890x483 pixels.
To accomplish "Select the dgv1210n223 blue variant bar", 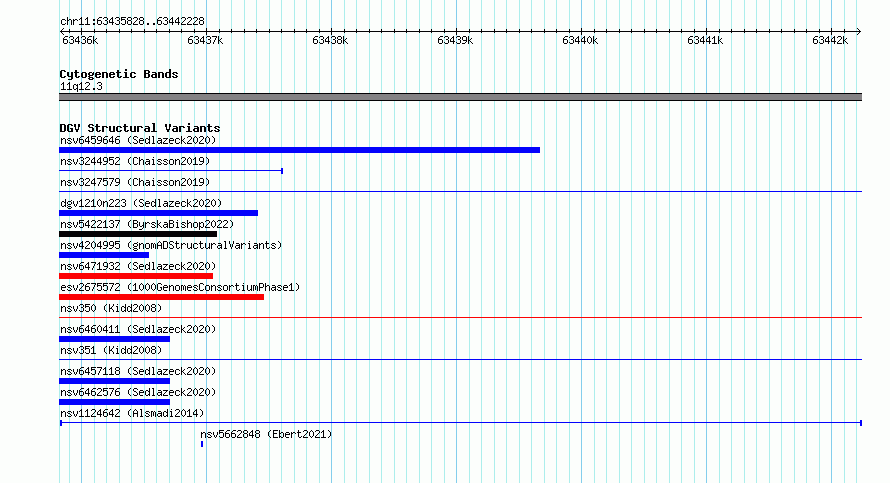I will [158, 213].
